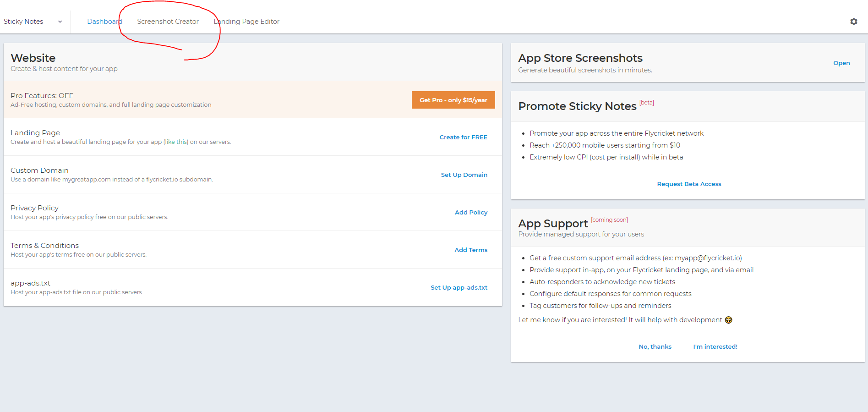868x412 pixels.
Task: Click the Privacy Policy row title
Action: (34, 208)
